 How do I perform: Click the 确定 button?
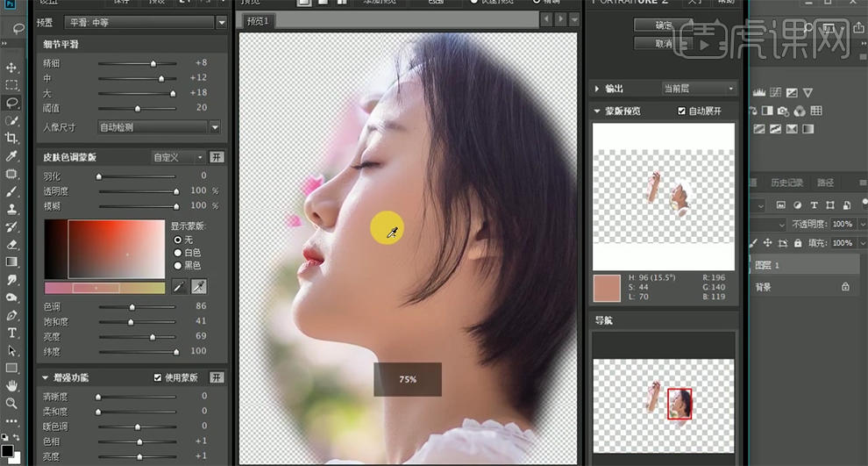pyautogui.click(x=664, y=25)
